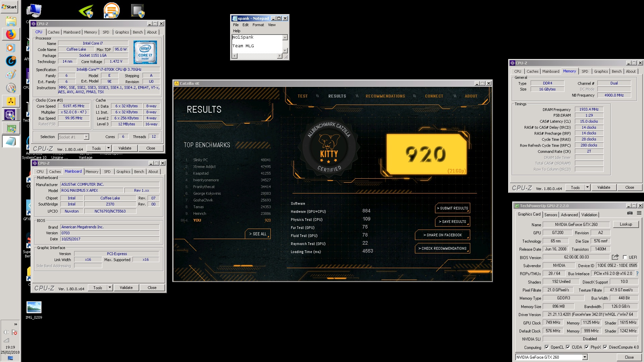Select the orange circular desktop shortcut
This screenshot has width=644, height=362.
click(x=111, y=10)
